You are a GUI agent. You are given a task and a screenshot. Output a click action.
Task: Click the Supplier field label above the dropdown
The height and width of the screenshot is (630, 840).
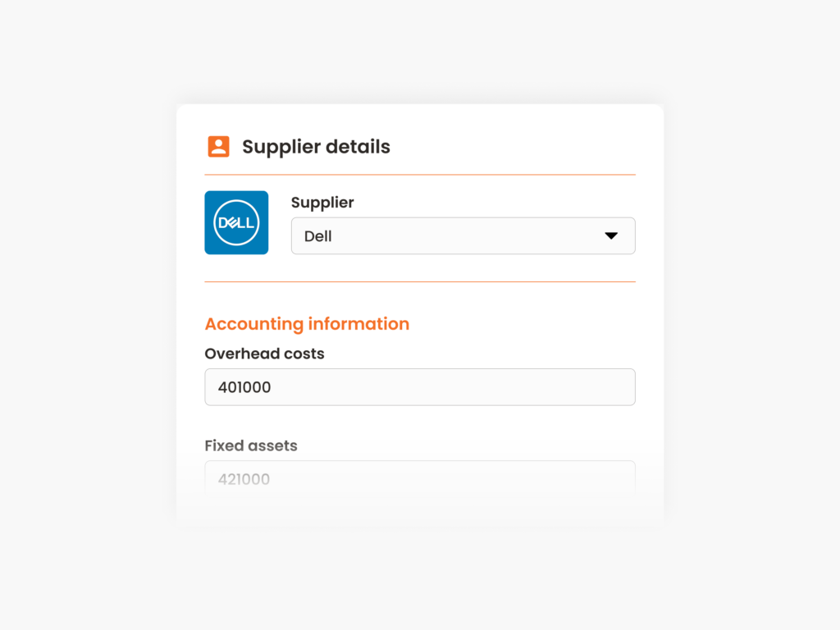[322, 202]
